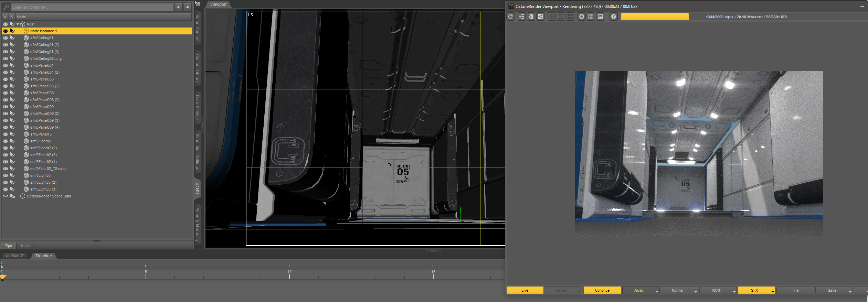Click the yellow render progress bar

click(x=654, y=17)
